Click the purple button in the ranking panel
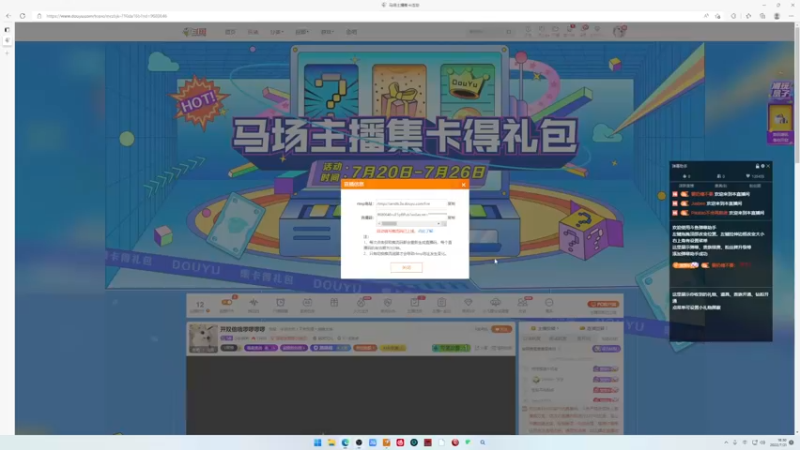800x450 pixels. [x=606, y=348]
